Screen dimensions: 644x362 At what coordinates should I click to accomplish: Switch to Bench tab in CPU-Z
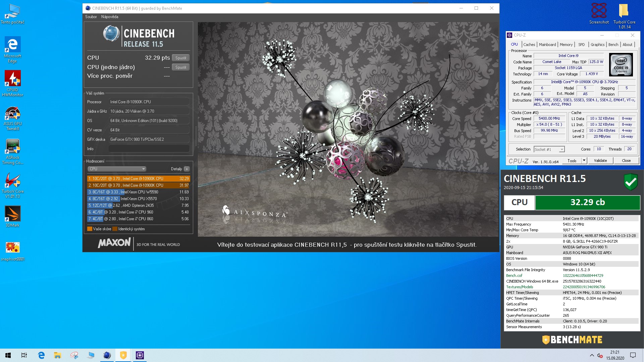coord(613,45)
